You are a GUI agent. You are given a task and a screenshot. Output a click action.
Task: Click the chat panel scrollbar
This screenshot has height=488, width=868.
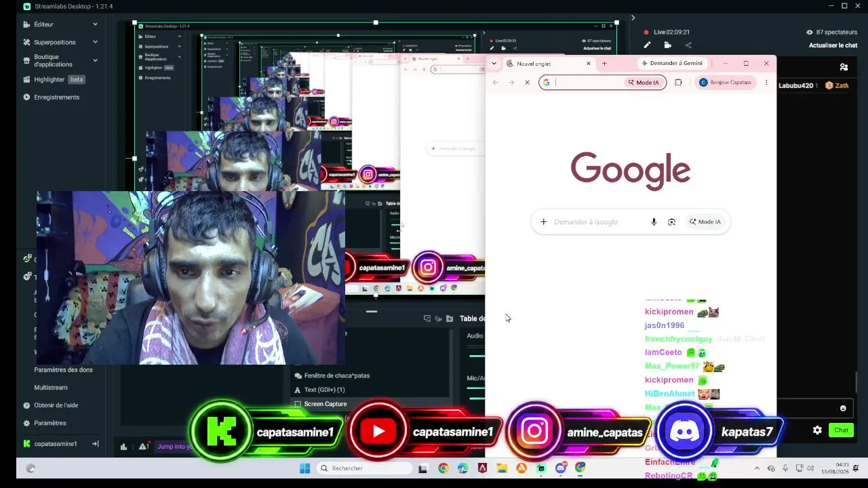tap(856, 382)
